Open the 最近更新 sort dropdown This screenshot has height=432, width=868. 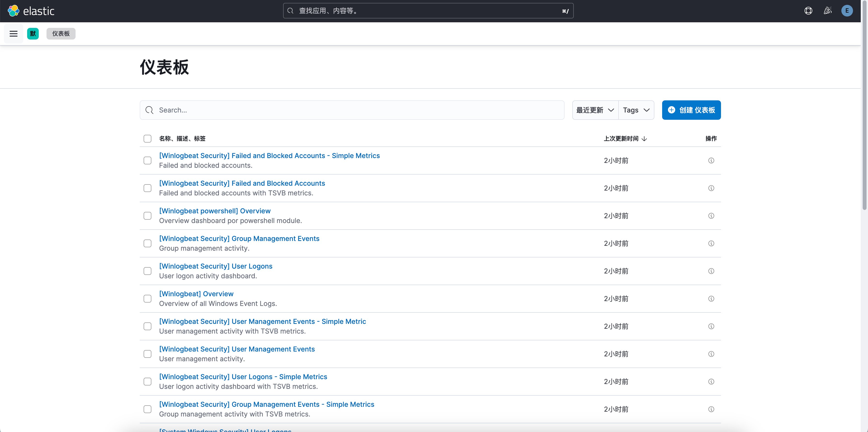click(595, 110)
